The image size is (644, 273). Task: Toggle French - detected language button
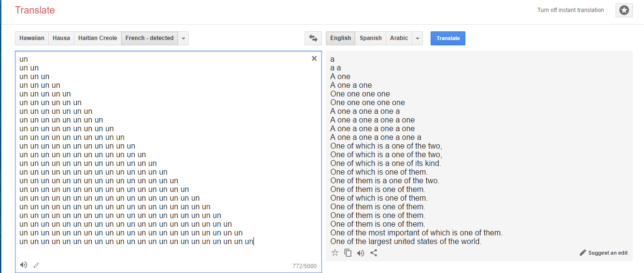pyautogui.click(x=150, y=38)
